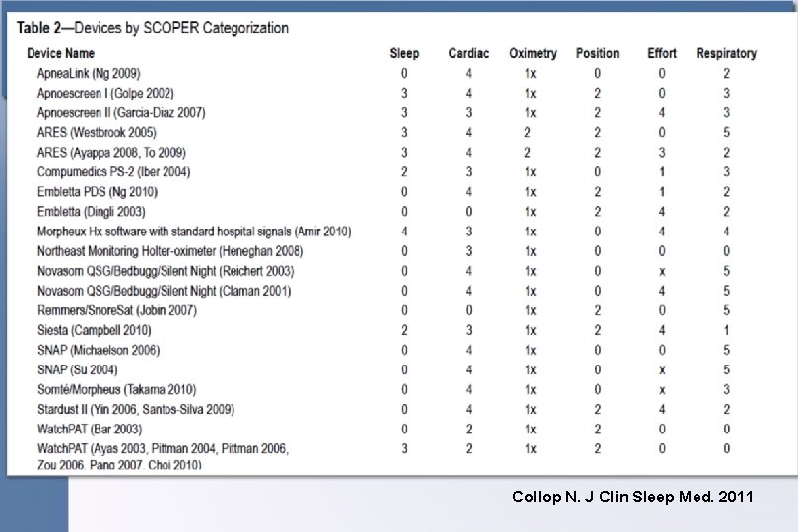
Task: Click the 'Oximetry' column header
Action: click(x=533, y=53)
